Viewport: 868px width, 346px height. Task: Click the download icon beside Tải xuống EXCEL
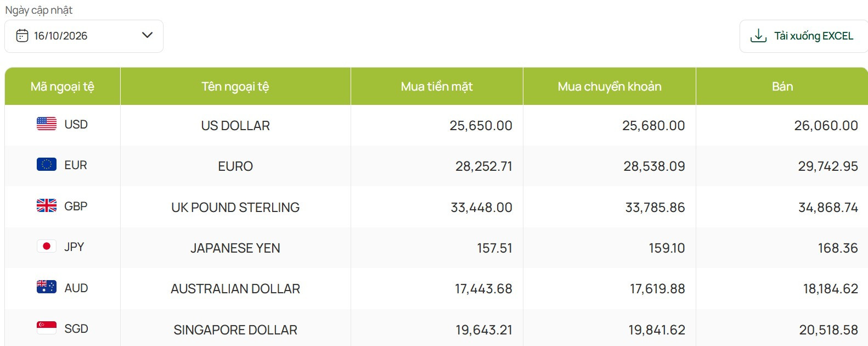(x=758, y=36)
